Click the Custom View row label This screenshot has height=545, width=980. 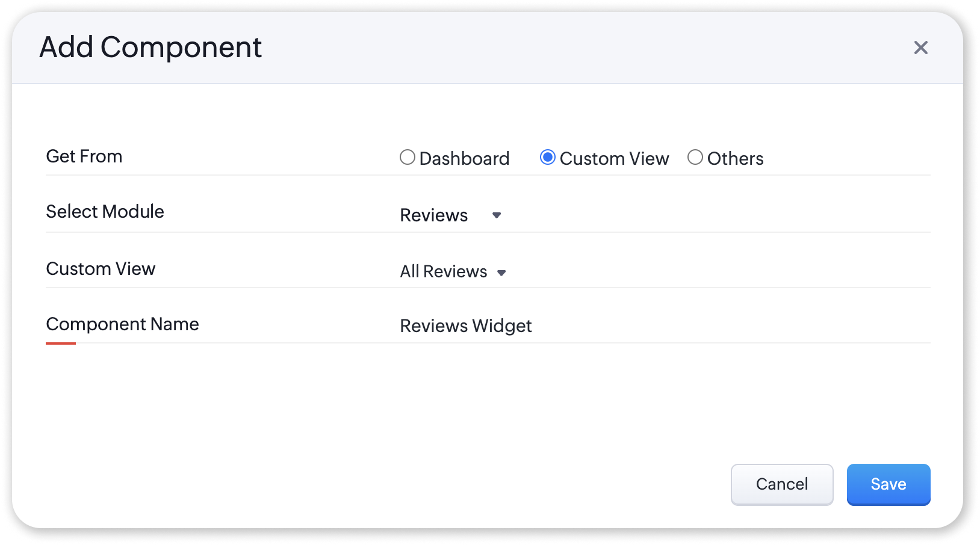101,269
